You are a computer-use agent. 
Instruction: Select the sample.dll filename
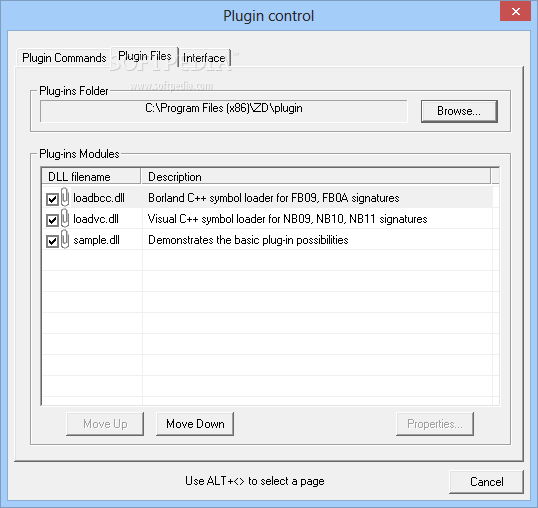(x=96, y=240)
